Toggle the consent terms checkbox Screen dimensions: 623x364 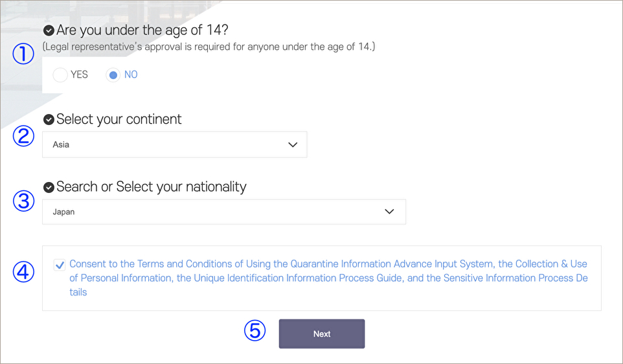click(60, 265)
